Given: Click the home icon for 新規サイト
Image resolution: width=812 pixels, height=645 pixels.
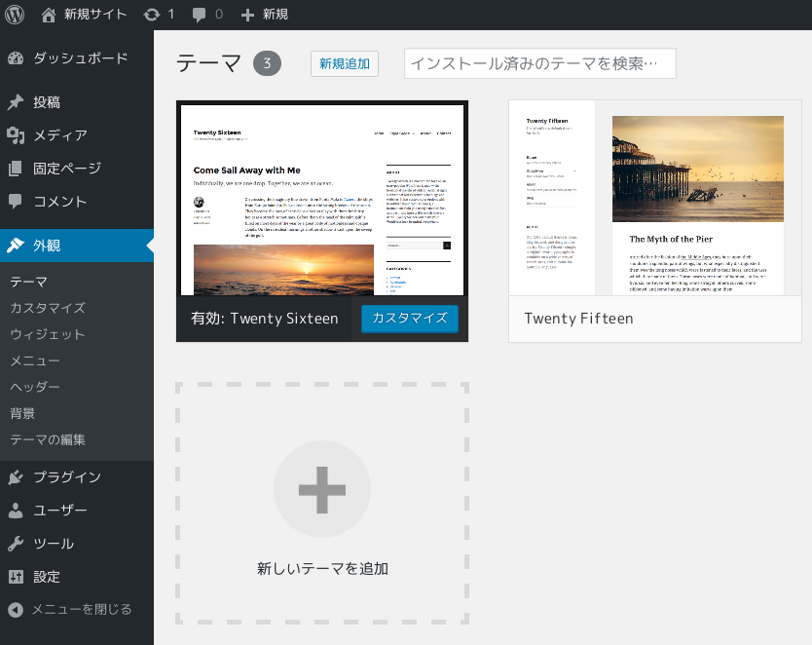Looking at the screenshot, I should 48,15.
